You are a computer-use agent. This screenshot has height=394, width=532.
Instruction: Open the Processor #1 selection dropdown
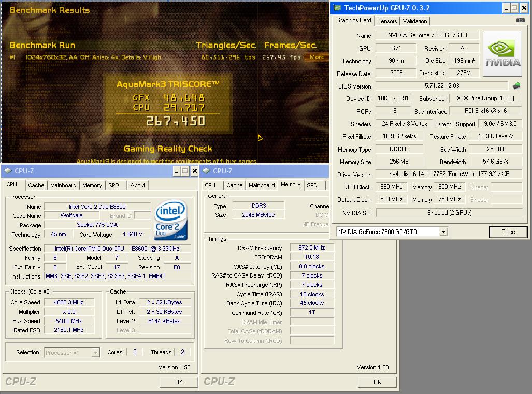(x=95, y=353)
